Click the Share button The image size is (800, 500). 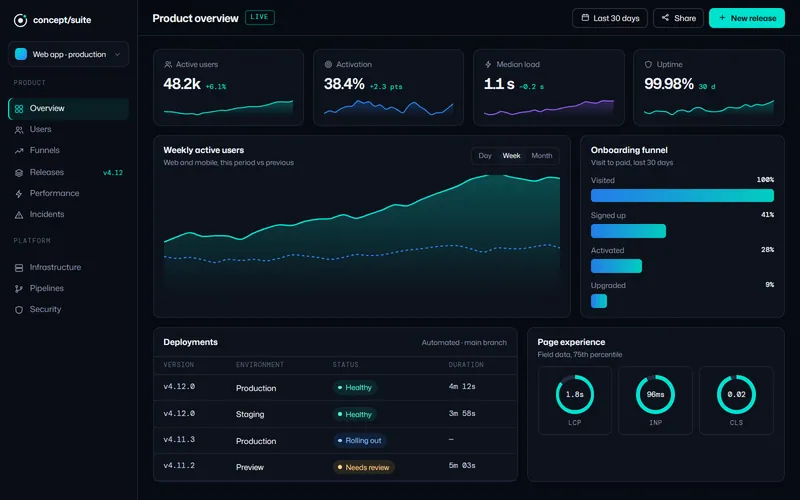678,18
